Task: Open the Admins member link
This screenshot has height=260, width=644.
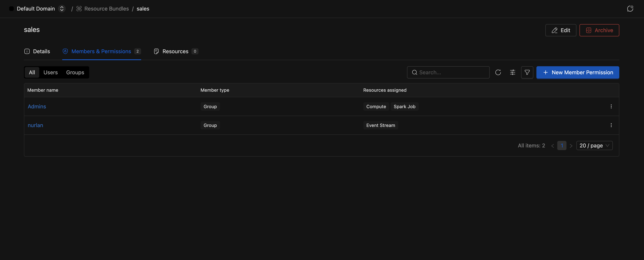Action: [37, 106]
